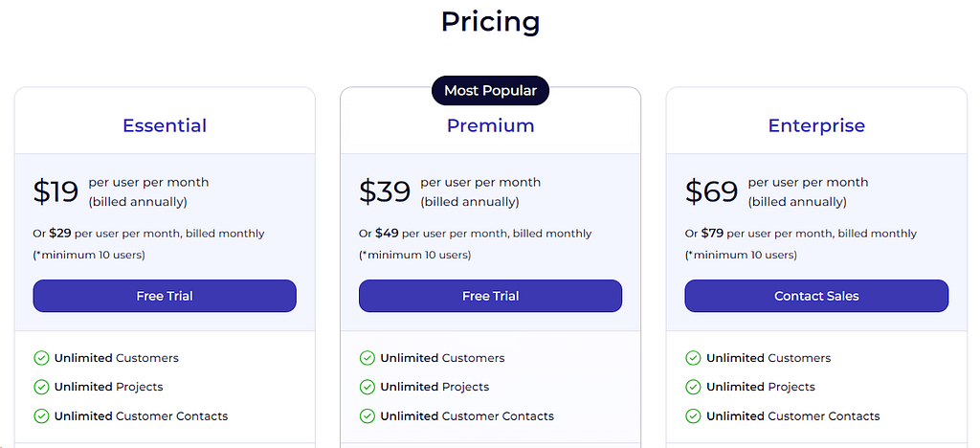Click Essential Unlimited Projects checkmark icon

pos(41,387)
